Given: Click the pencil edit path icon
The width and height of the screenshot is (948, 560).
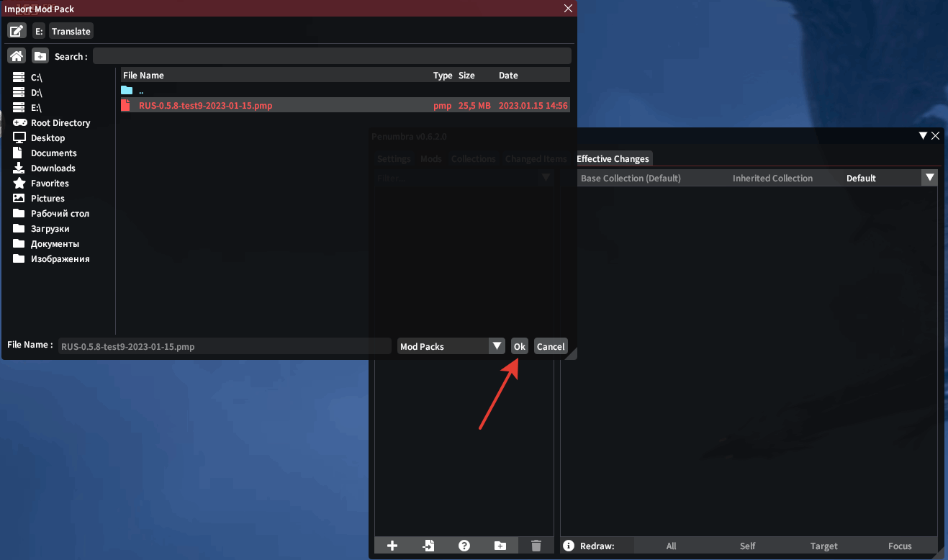Looking at the screenshot, I should 17,31.
